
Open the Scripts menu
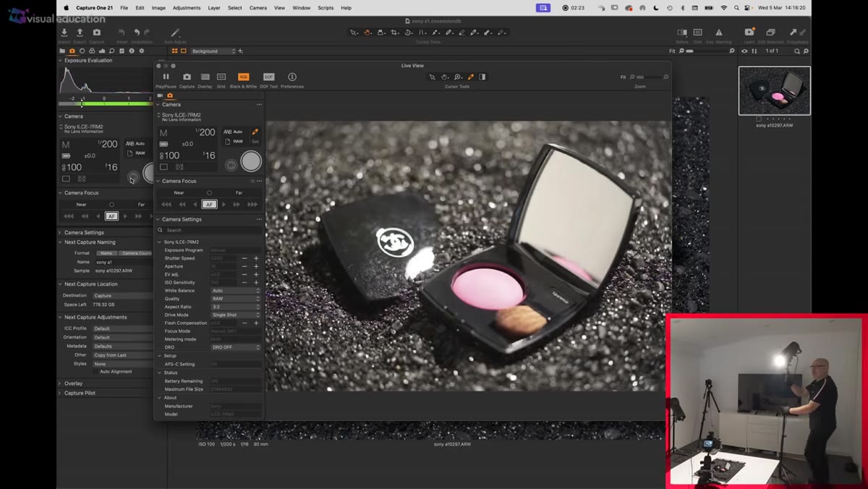pyautogui.click(x=325, y=8)
